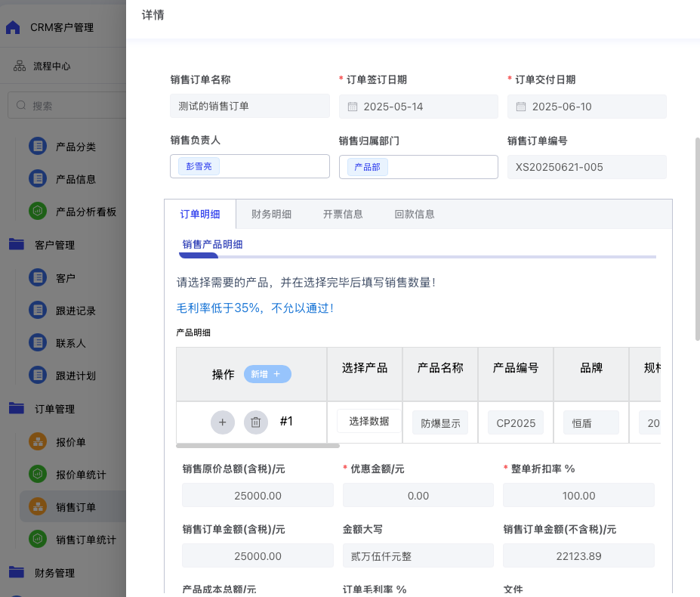
Task: Click the 选择数据 button in row #1
Action: tap(369, 421)
